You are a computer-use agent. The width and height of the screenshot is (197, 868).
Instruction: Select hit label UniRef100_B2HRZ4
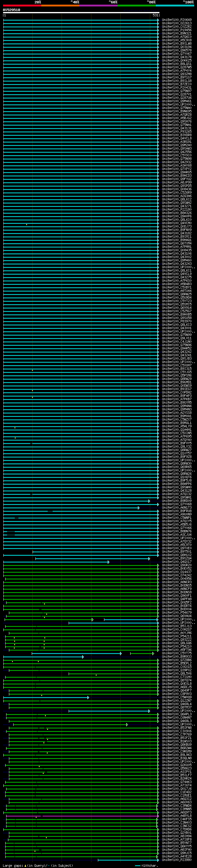coord(177,779)
